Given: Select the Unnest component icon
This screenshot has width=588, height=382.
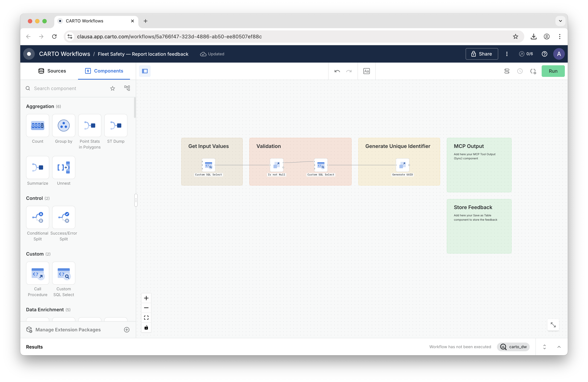Looking at the screenshot, I should pyautogui.click(x=64, y=167).
